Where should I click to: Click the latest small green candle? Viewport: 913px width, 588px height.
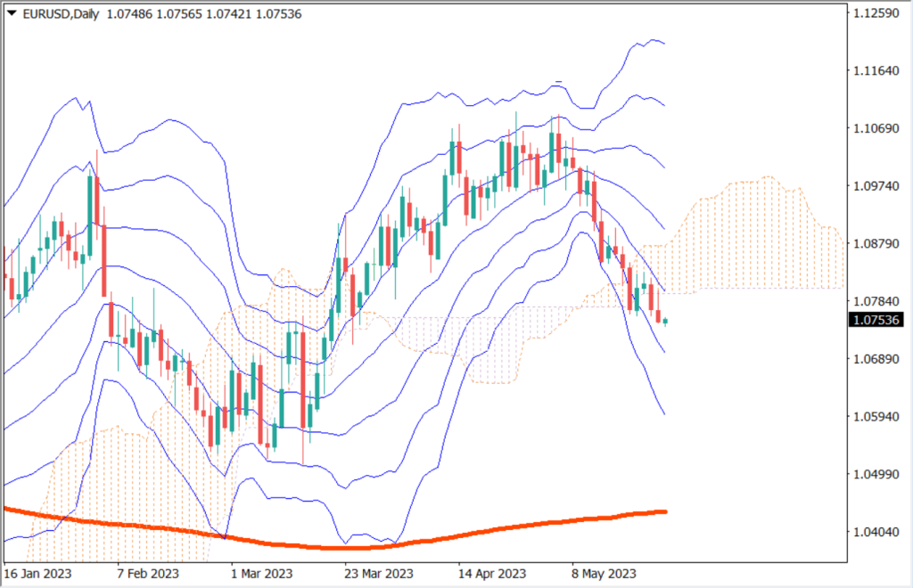click(x=665, y=322)
